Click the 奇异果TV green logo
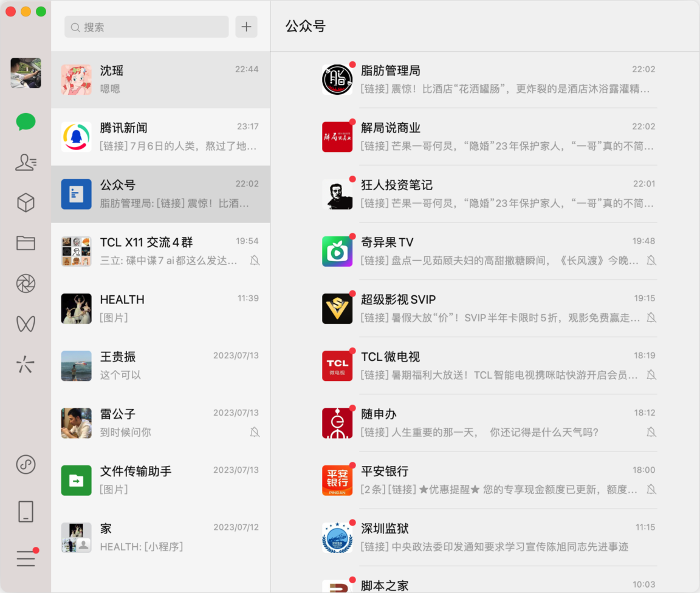Image resolution: width=700 pixels, height=593 pixels. click(x=337, y=251)
